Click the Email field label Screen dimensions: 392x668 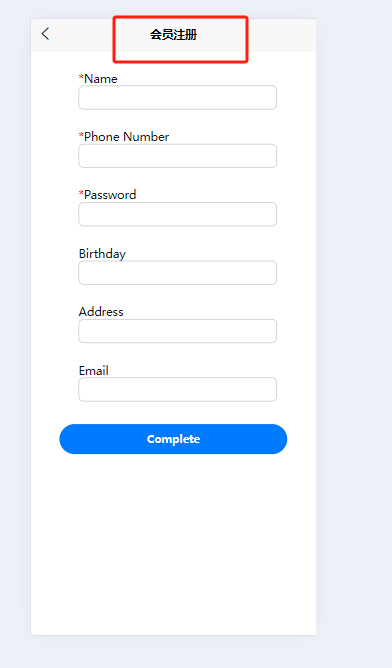tap(94, 371)
